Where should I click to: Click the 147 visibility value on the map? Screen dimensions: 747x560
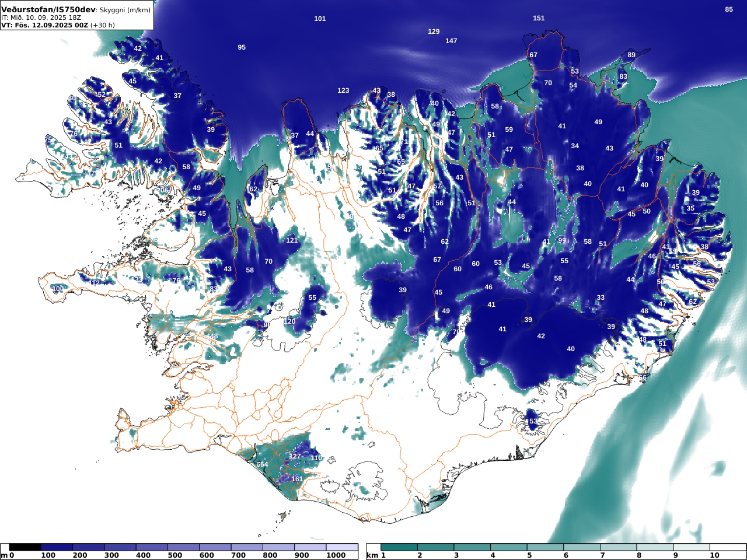[451, 41]
